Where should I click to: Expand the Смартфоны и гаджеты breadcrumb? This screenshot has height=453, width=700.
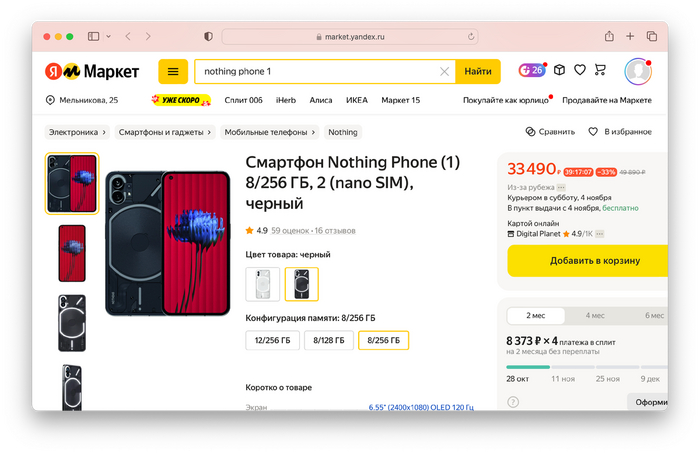click(210, 131)
